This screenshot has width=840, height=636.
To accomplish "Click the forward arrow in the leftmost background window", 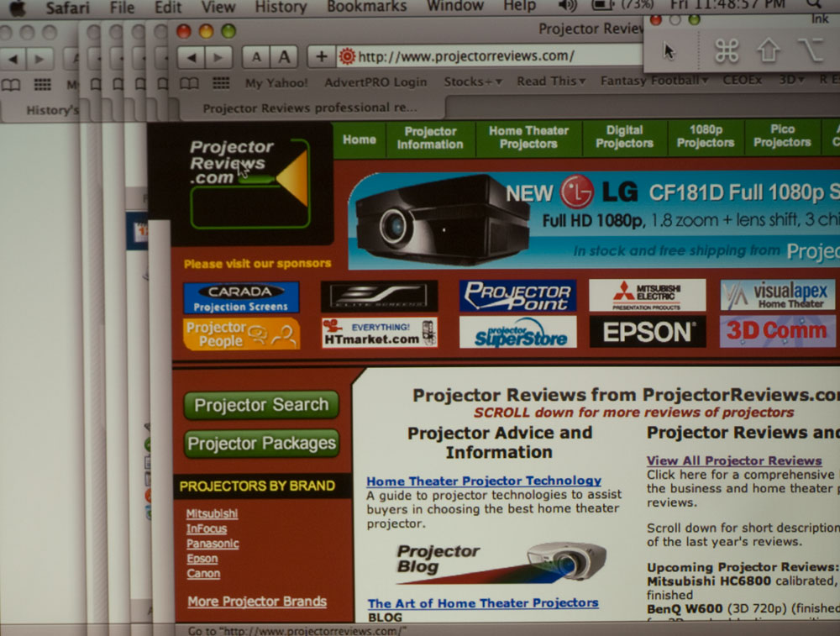I will [x=39, y=59].
